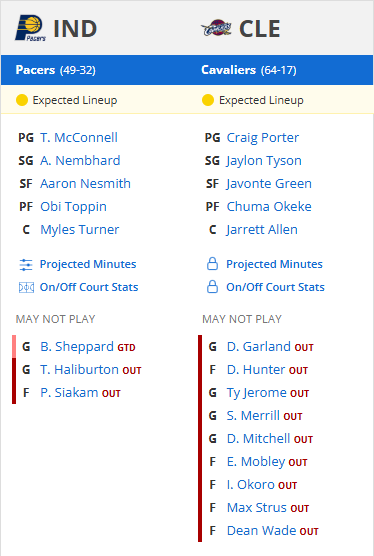
Task: Click the Pacers yellow expected lineup dot
Action: tap(22, 100)
